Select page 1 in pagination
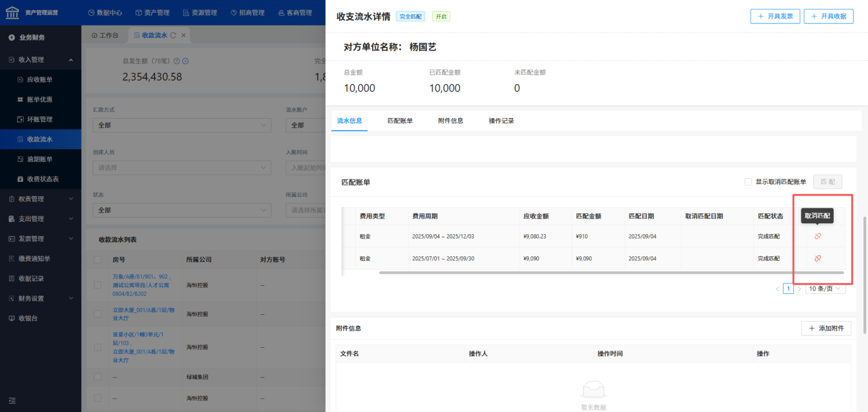868x412 pixels. tap(788, 289)
